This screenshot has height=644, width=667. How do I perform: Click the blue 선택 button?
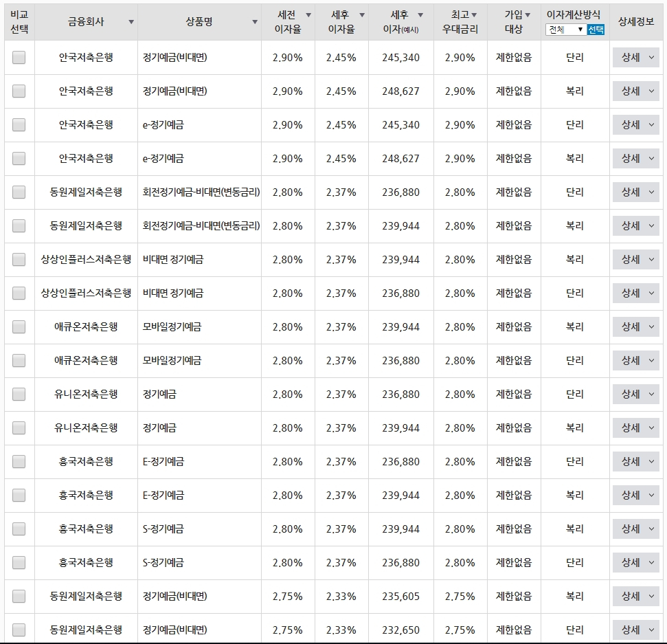coord(596,30)
